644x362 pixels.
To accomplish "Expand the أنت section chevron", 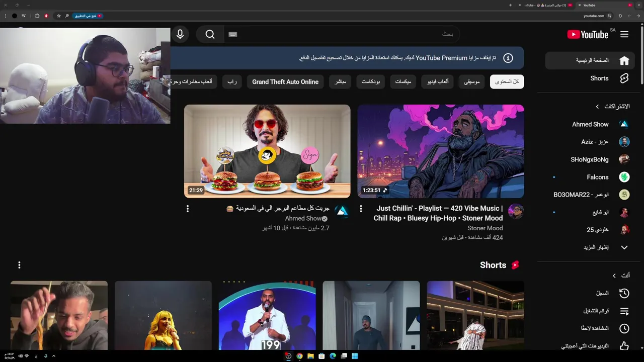I will click(614, 276).
